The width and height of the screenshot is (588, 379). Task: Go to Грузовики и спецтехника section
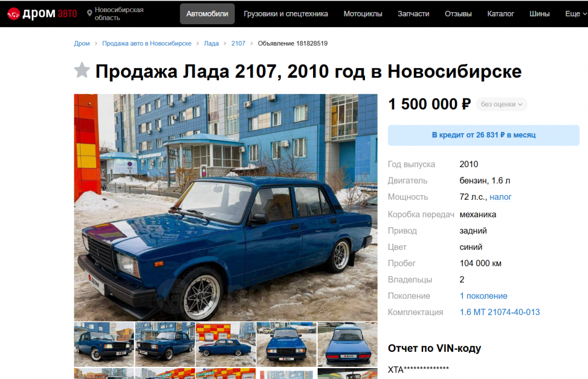[x=286, y=14]
